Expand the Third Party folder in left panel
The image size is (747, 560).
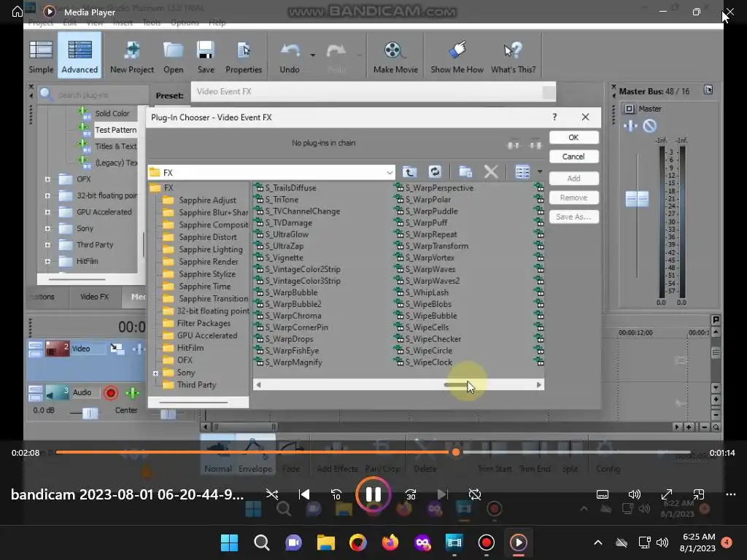(47, 245)
